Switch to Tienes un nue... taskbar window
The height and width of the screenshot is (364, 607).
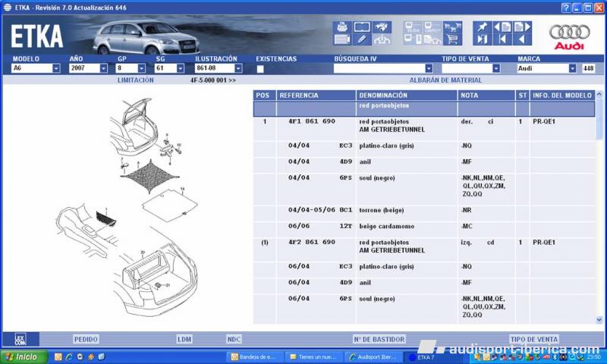[314, 357]
